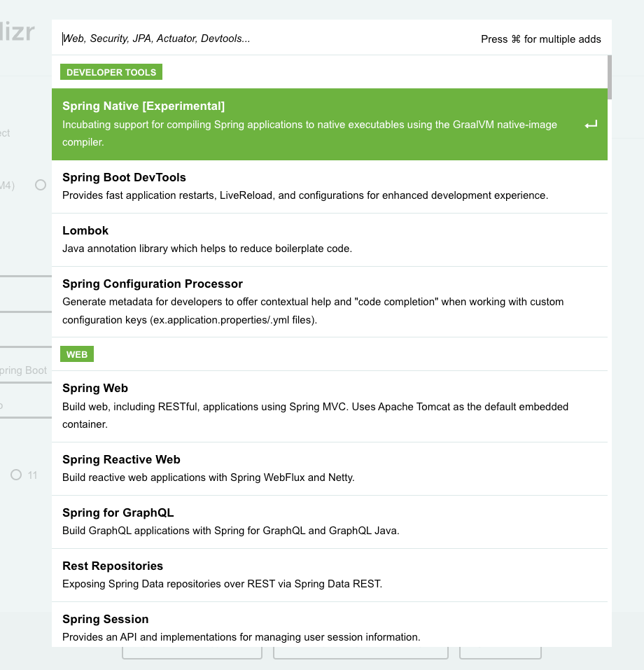
Task: Choose Spring Configuration Processor from the list
Action: [x=153, y=284]
